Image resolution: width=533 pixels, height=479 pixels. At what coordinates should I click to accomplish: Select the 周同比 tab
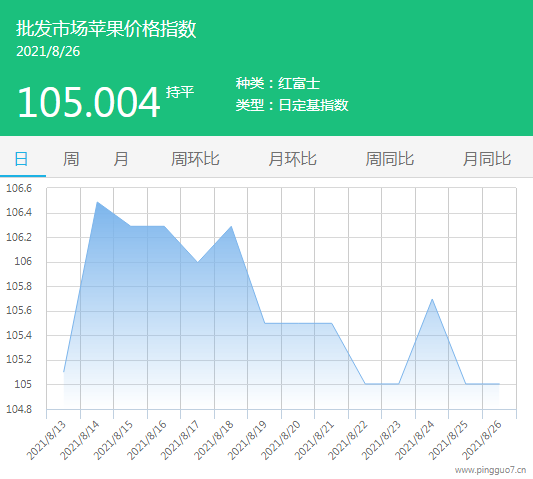(x=390, y=159)
